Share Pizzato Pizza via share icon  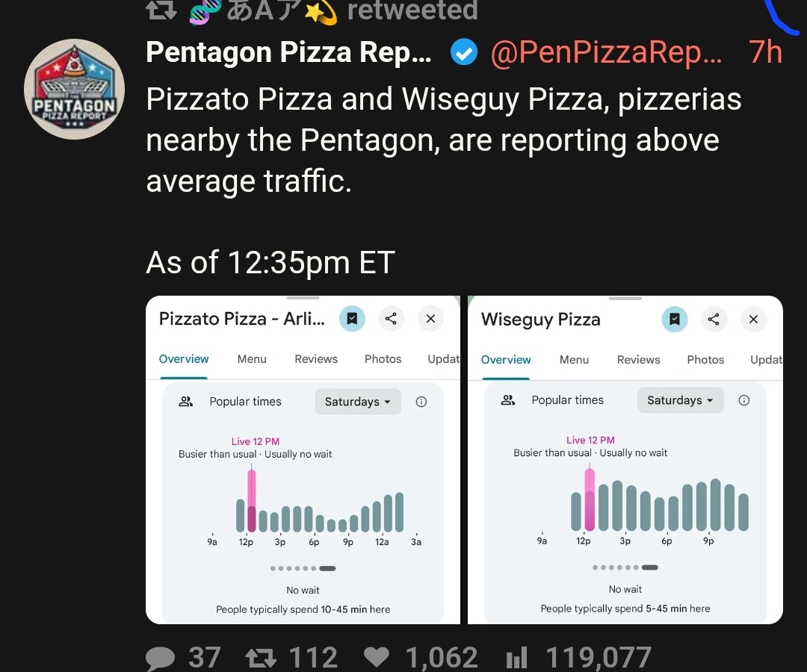pos(391,319)
